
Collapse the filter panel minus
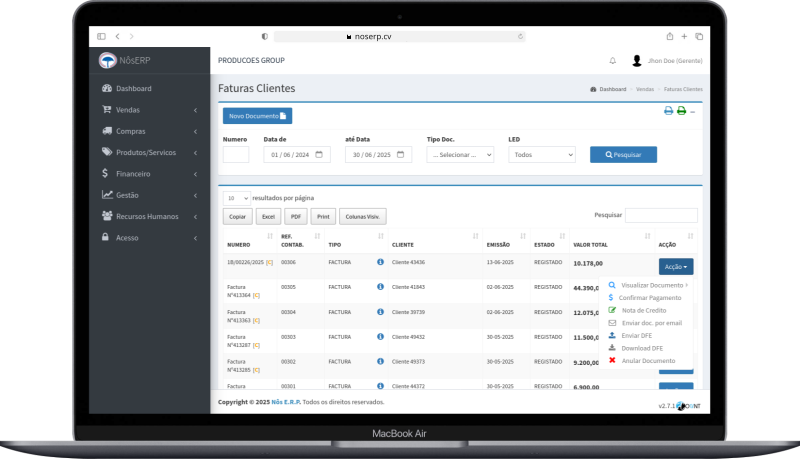point(693,112)
